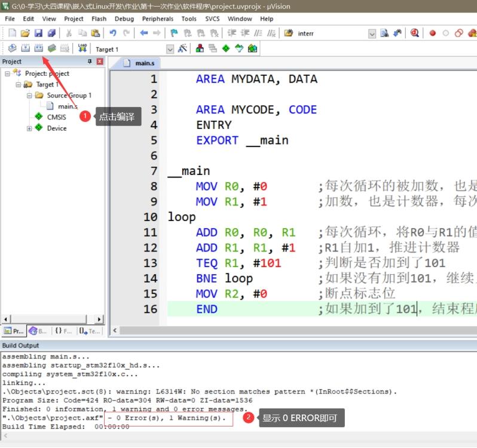The width and height of the screenshot is (477, 448).
Task: Translate the current file with the first build toolbar icon
Action: (x=12, y=48)
